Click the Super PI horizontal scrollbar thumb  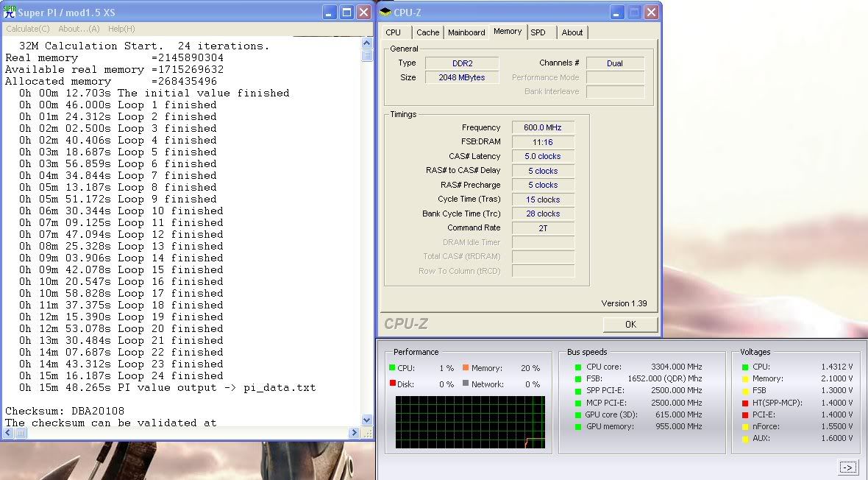click(20, 432)
